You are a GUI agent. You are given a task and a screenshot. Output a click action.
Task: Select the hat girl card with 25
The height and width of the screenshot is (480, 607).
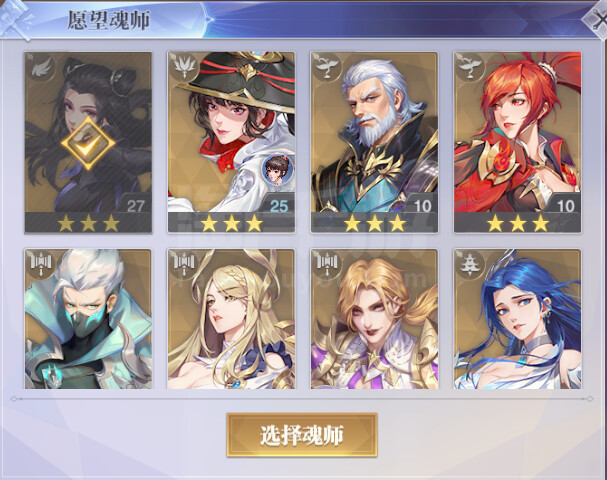tap(231, 142)
